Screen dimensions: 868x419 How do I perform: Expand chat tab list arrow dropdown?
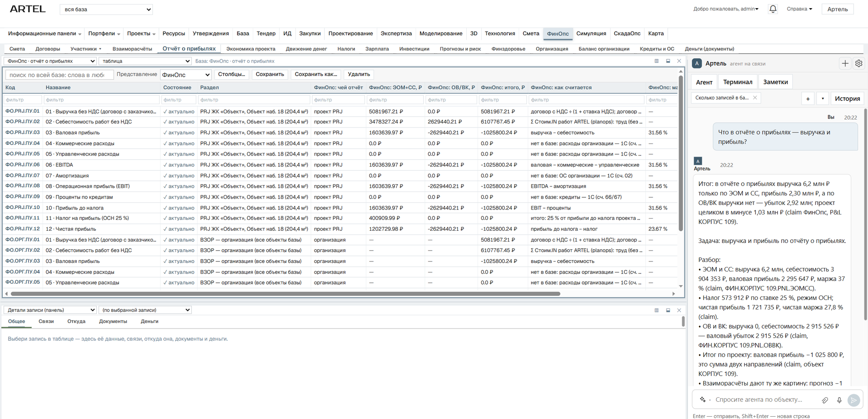(823, 98)
